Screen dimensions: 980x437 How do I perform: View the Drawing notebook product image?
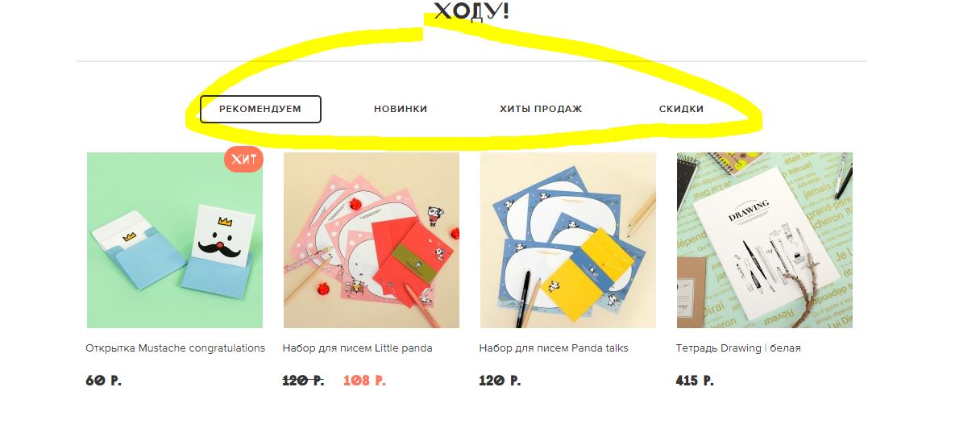click(x=765, y=240)
